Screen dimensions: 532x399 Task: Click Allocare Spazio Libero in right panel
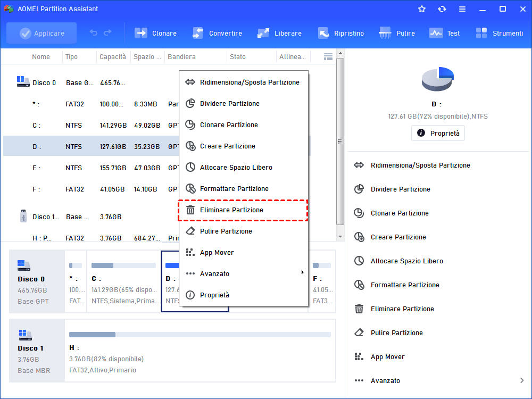[398, 261]
